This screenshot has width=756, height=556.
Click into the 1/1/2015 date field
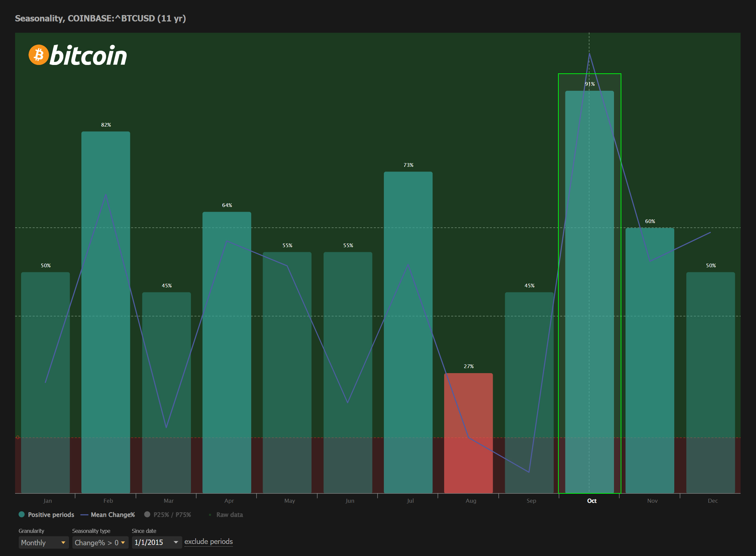click(150, 543)
